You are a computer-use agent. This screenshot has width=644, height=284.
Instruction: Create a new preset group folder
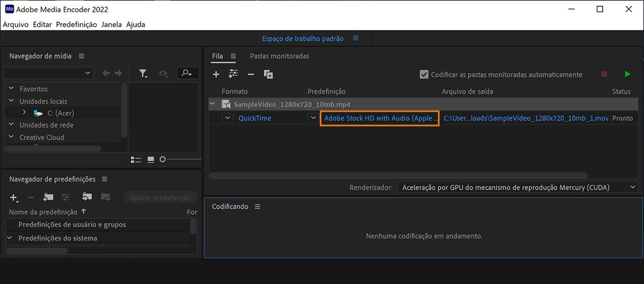click(48, 197)
